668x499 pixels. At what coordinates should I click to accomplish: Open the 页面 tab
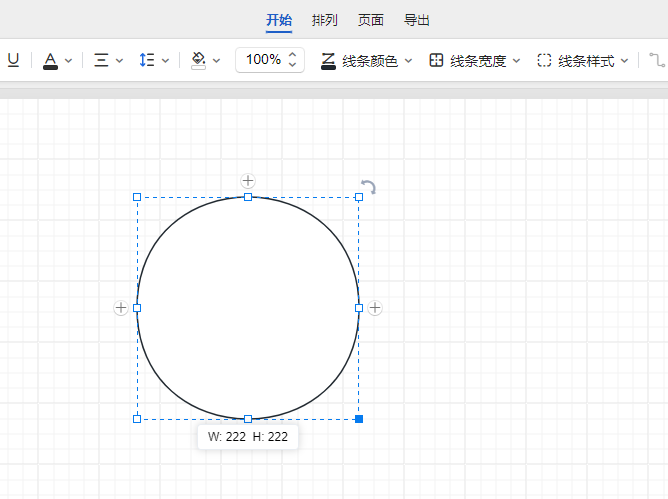371,20
